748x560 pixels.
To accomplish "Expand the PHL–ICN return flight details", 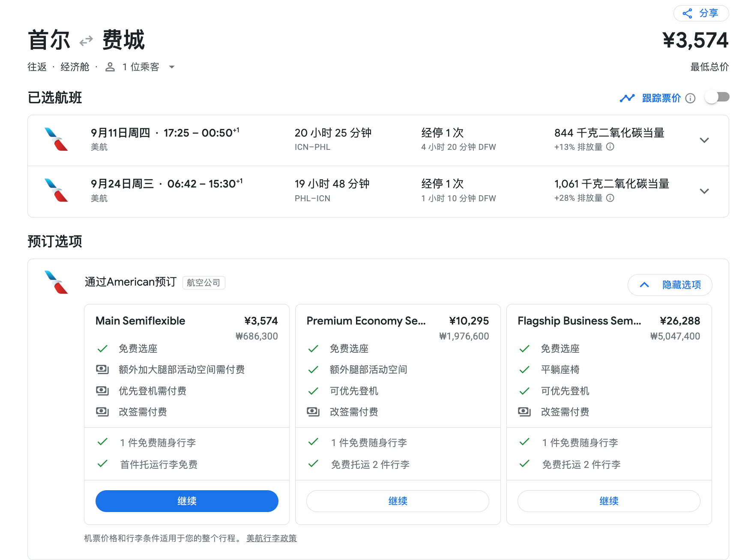I will [704, 191].
